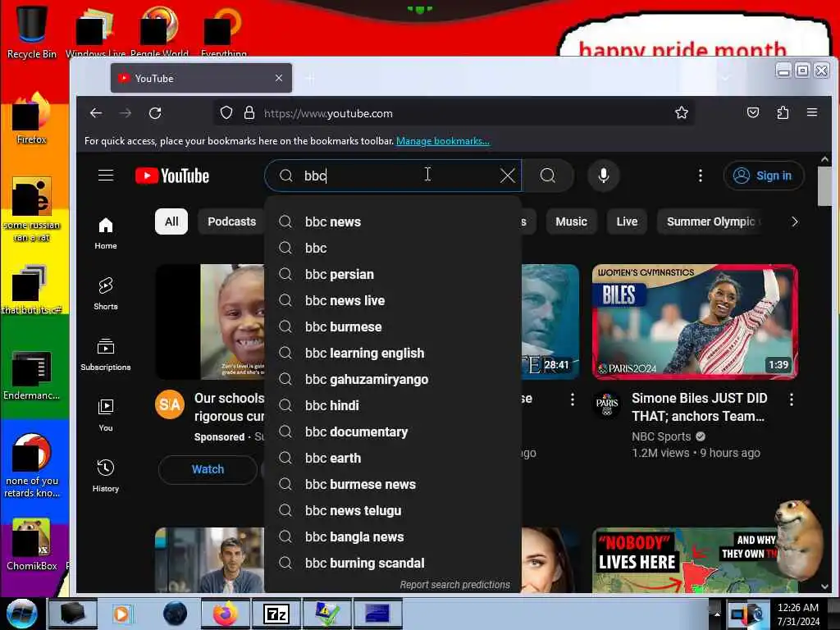This screenshot has width=840, height=630.
Task: Click the YouTube search input field
Action: tap(393, 176)
